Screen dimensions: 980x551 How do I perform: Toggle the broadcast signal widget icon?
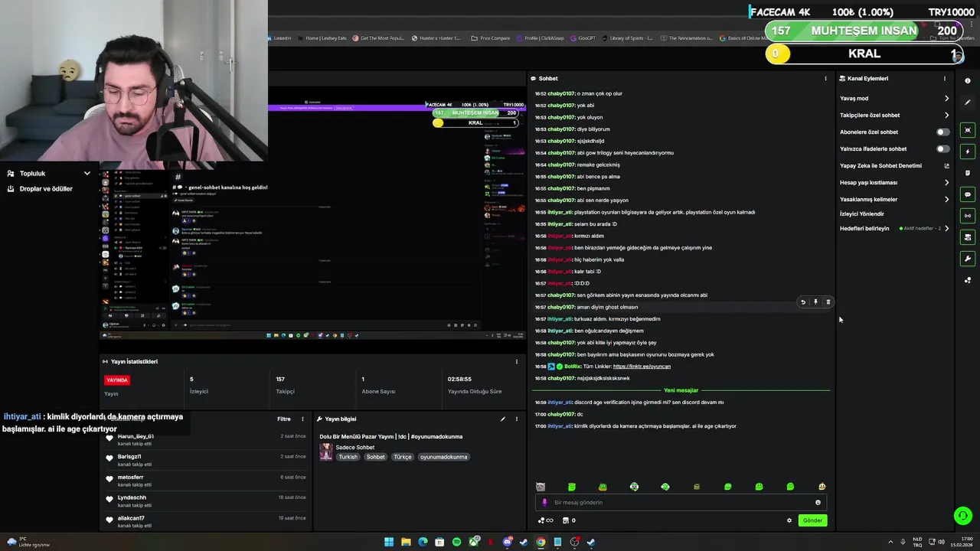click(x=968, y=216)
